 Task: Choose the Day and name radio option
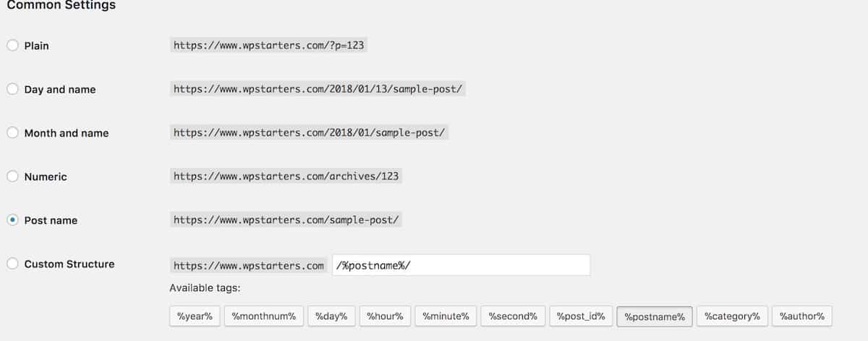pyautogui.click(x=12, y=89)
